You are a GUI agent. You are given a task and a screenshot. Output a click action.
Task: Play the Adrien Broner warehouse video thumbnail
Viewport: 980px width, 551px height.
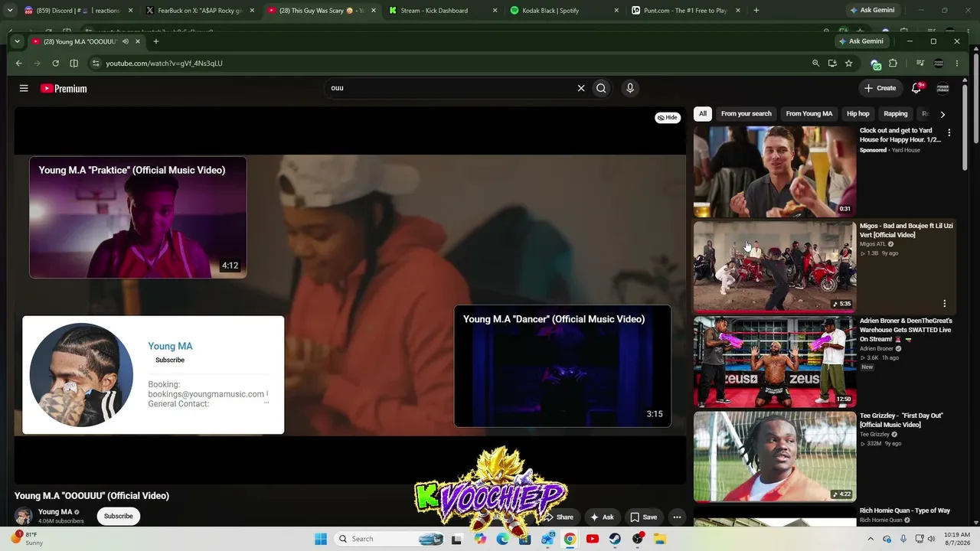[x=775, y=361]
